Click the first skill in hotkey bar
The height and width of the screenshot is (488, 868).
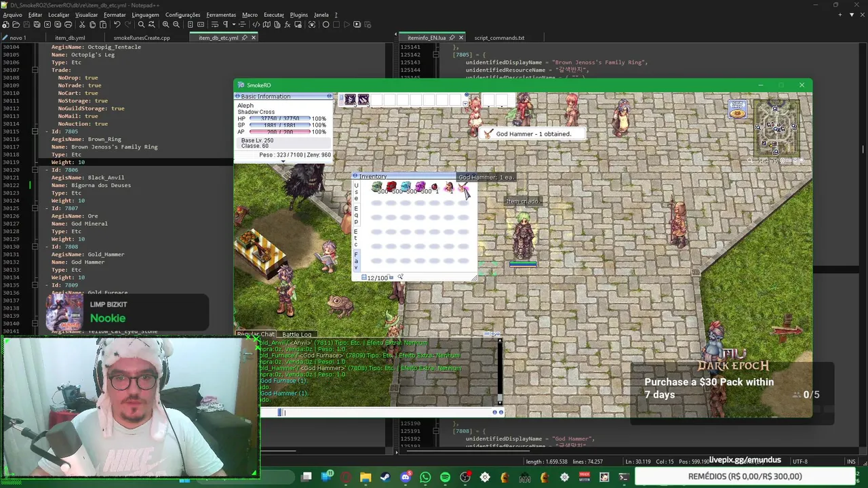(x=350, y=100)
